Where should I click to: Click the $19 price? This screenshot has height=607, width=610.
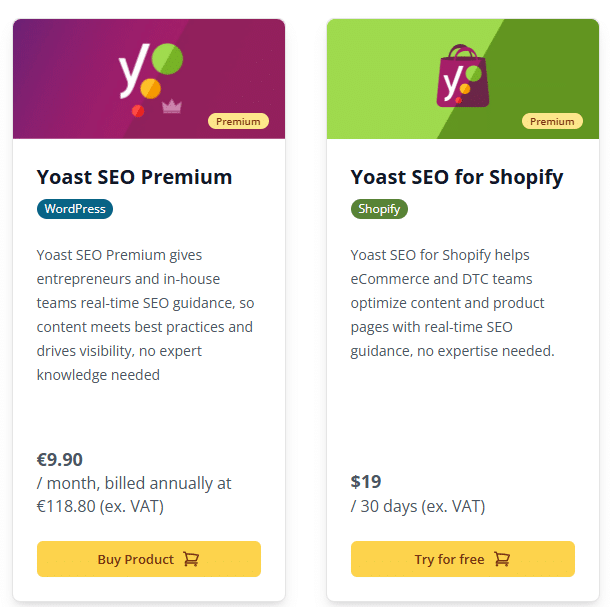point(366,482)
